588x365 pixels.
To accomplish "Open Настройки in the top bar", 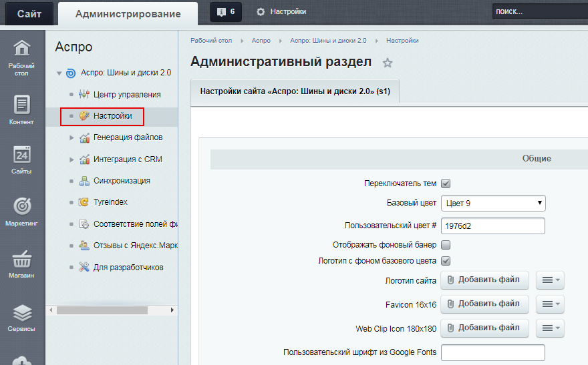I will [x=288, y=12].
